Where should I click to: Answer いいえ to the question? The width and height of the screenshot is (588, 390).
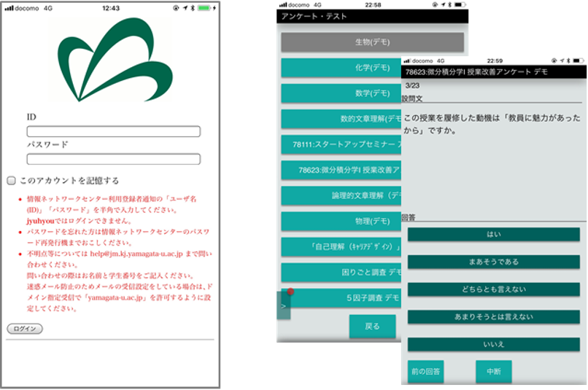[493, 344]
